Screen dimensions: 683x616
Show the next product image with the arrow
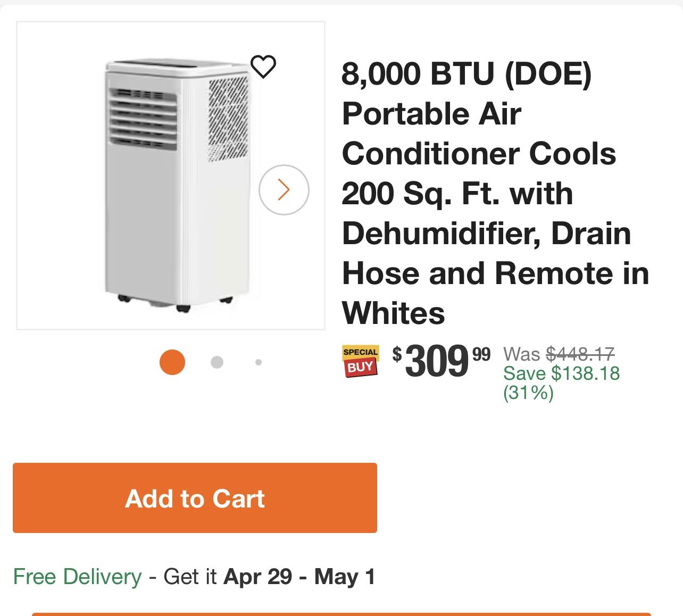284,190
